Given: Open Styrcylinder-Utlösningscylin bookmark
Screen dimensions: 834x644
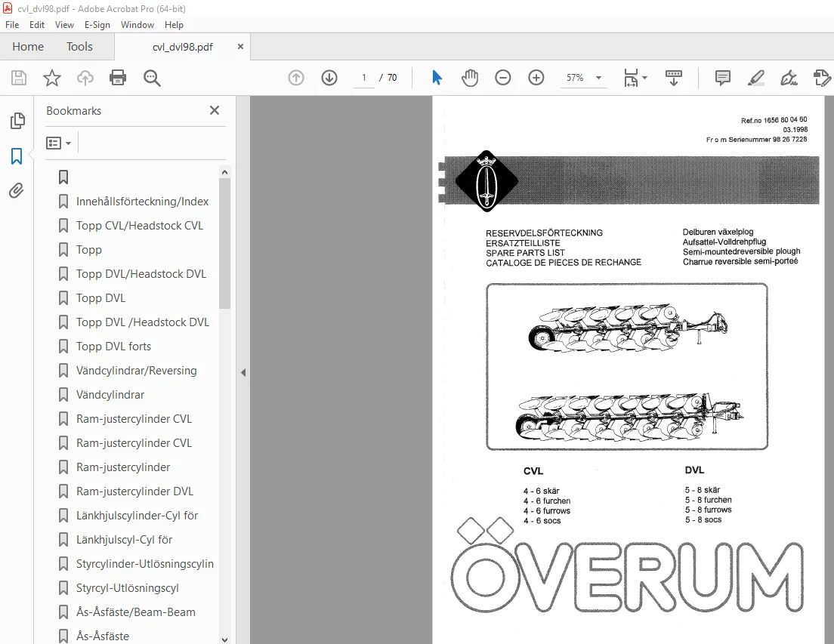Looking at the screenshot, I should click(145, 564).
